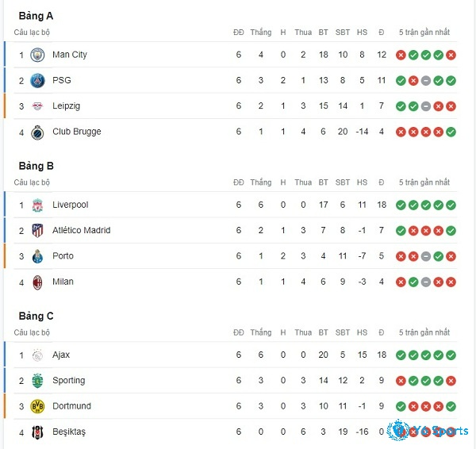Click the Man City club crest
The height and width of the screenshot is (449, 476).
(37, 55)
